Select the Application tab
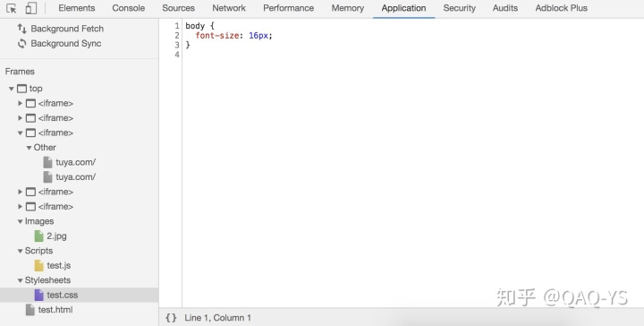The width and height of the screenshot is (644, 326). click(x=403, y=8)
